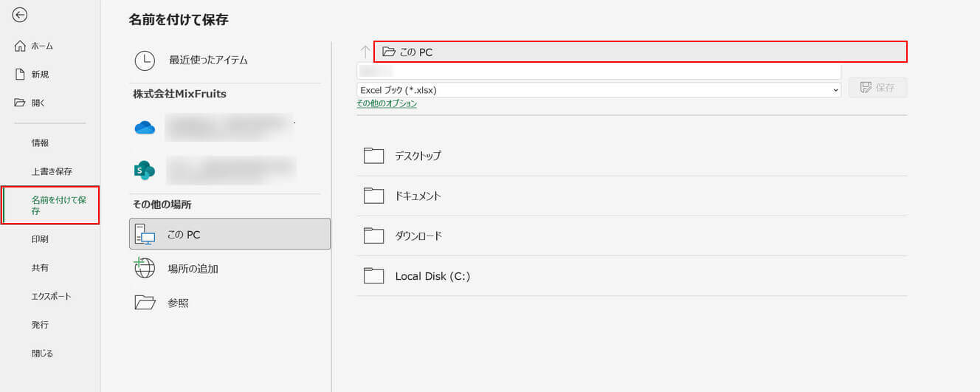Open the Local Disk (C:) folder
This screenshot has width=980, height=392.
(x=432, y=276)
